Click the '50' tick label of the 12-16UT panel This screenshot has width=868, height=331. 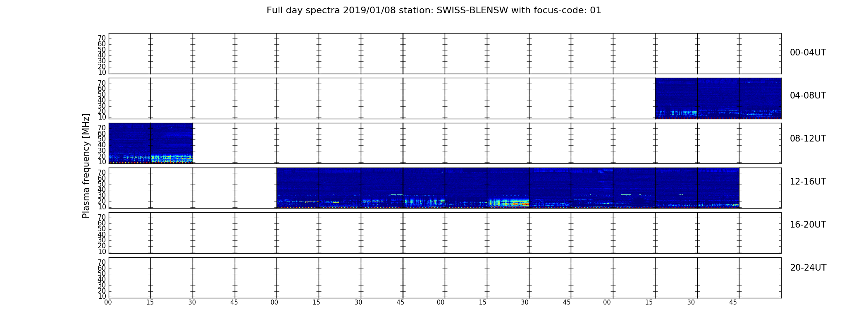pyautogui.click(x=102, y=184)
